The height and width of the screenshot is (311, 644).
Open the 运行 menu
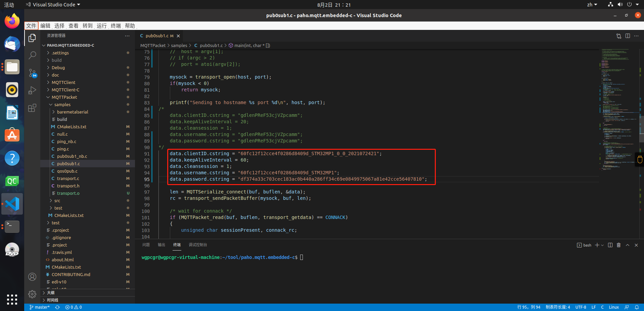tap(102, 26)
